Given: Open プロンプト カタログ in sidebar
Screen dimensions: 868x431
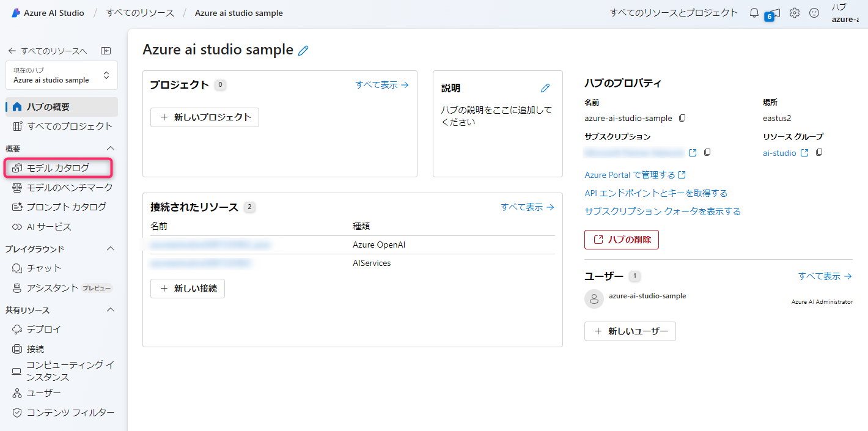Looking at the screenshot, I should tap(62, 207).
